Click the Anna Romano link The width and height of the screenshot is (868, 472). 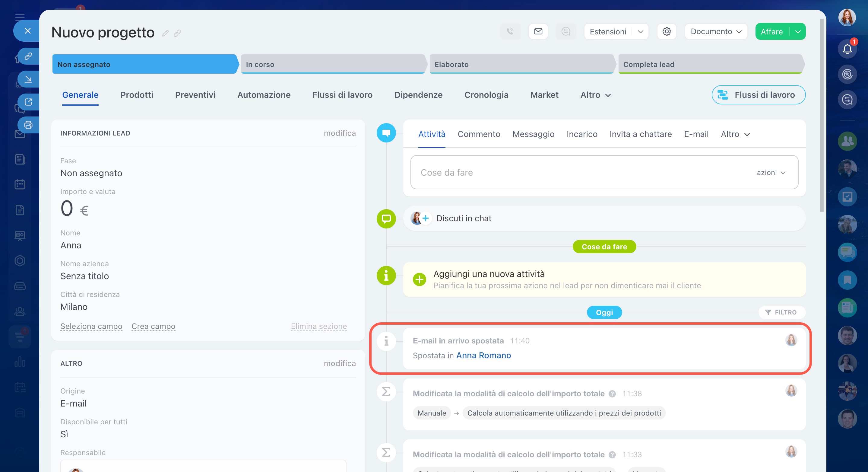pos(483,355)
